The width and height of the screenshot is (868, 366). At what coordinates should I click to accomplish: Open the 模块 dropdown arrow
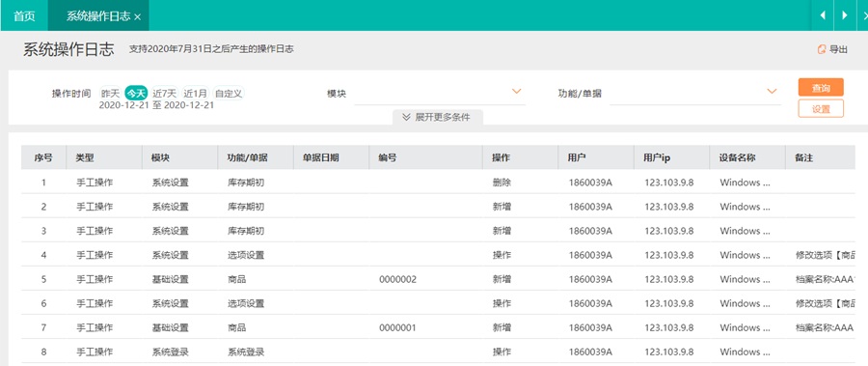tap(517, 92)
